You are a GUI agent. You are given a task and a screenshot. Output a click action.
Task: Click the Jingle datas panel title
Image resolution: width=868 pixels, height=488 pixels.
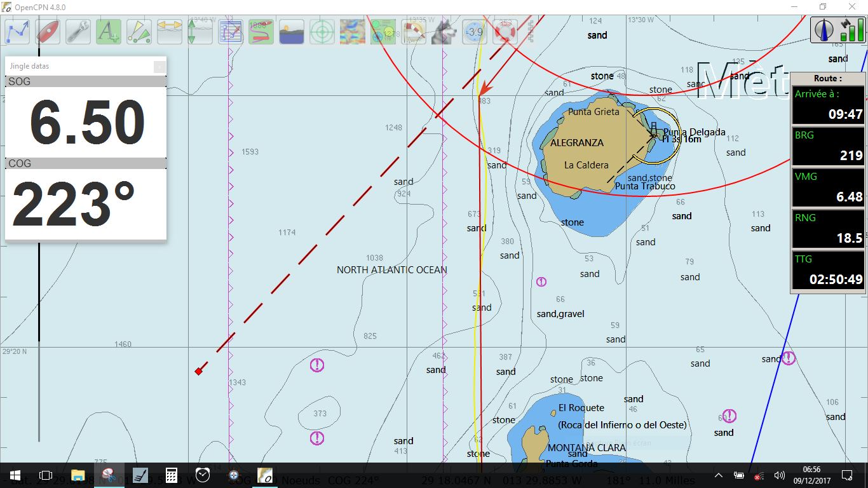click(x=29, y=66)
